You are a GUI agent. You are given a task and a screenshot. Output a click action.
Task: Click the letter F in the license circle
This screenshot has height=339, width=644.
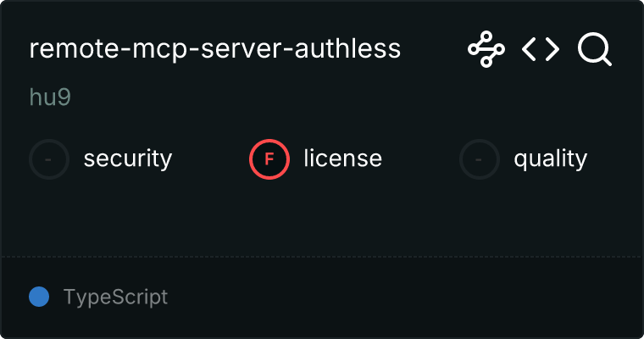269,159
